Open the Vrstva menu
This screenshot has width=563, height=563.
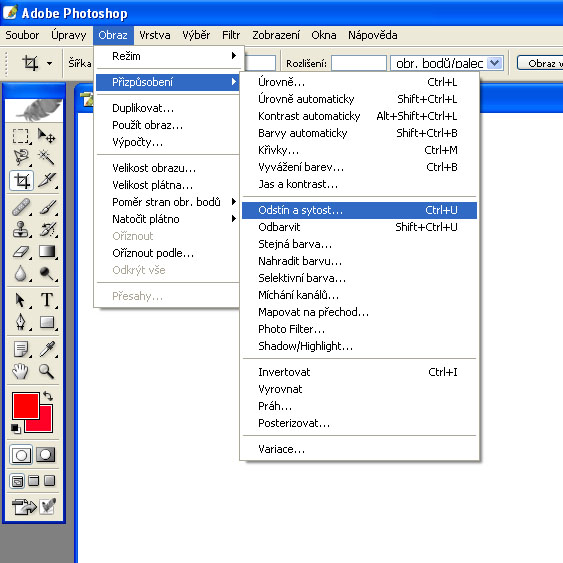click(x=155, y=35)
